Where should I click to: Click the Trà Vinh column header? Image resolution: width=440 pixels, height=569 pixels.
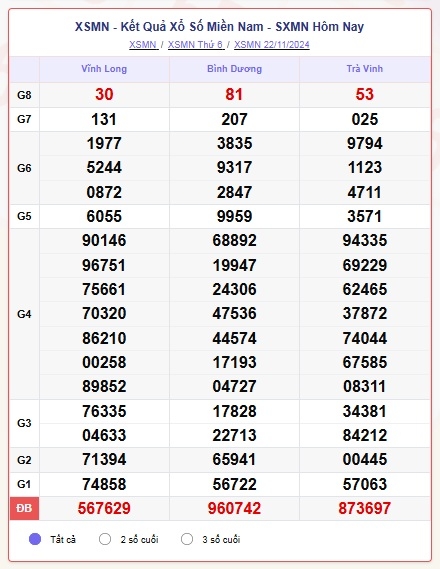(365, 69)
